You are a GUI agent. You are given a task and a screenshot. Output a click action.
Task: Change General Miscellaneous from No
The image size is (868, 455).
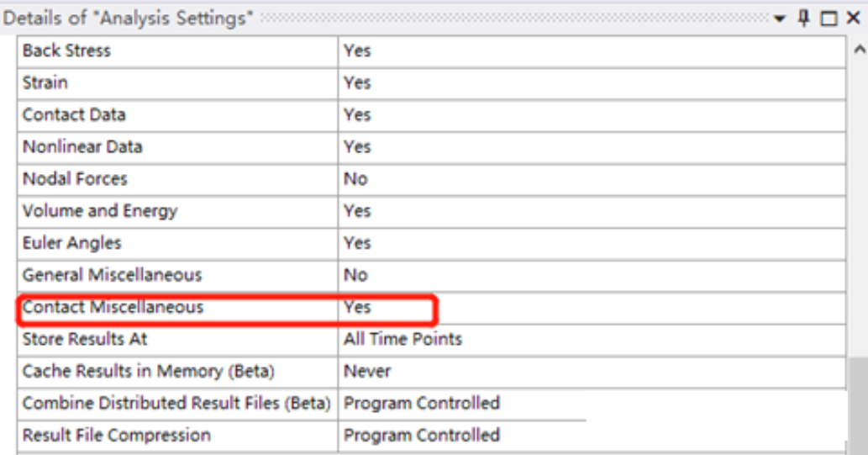tap(592, 276)
